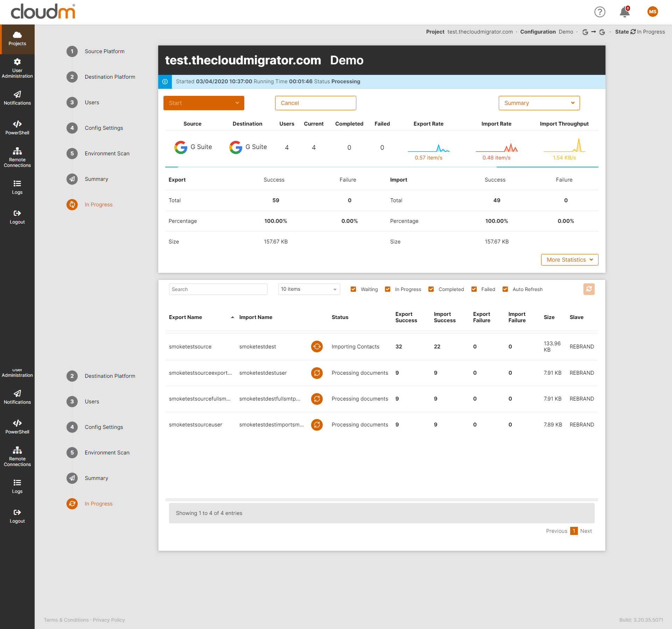Click status icon for smoketestsourcefullsm row

coord(317,399)
